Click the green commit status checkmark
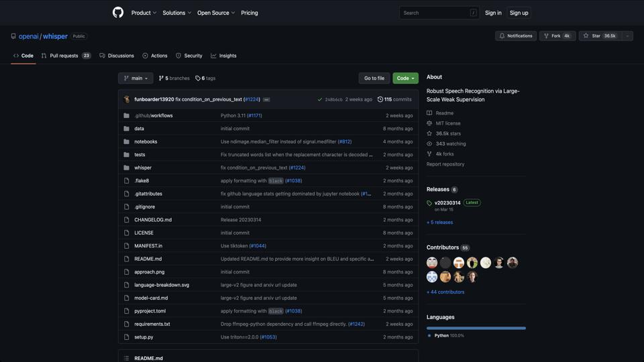Screen dimensions: 644x362 (320, 99)
